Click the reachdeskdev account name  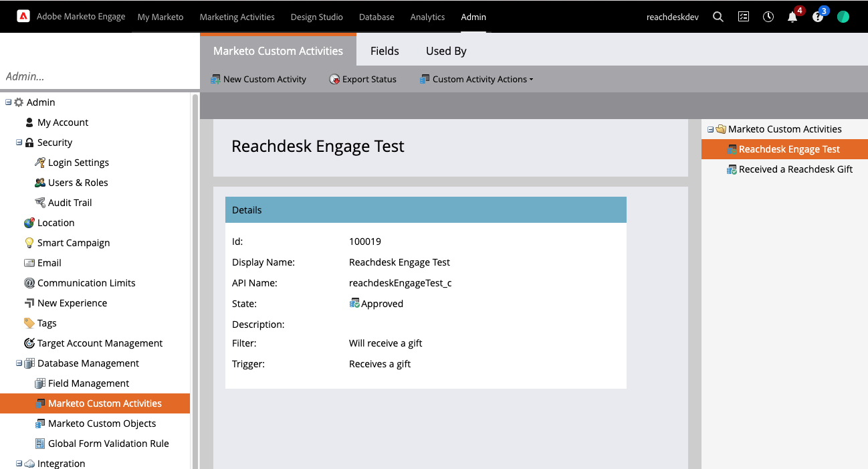673,17
